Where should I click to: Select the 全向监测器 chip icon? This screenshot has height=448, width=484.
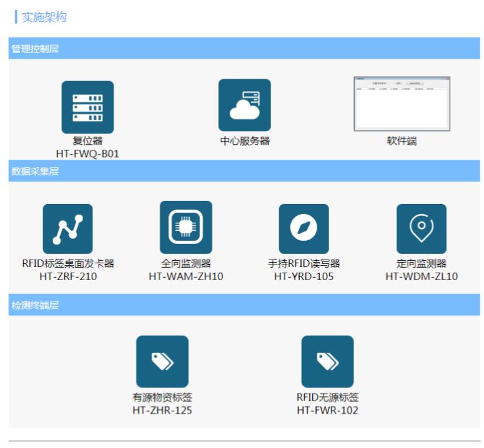tap(185, 227)
